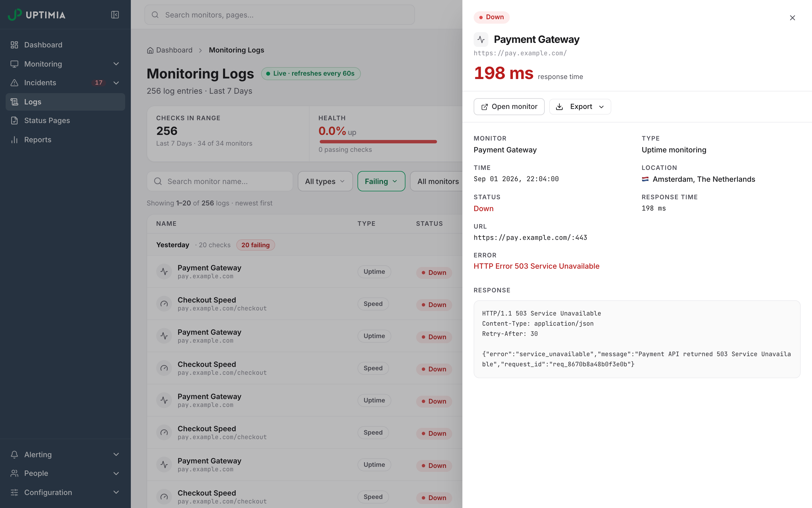
Task: Click the Logs icon in the sidebar
Action: point(14,102)
